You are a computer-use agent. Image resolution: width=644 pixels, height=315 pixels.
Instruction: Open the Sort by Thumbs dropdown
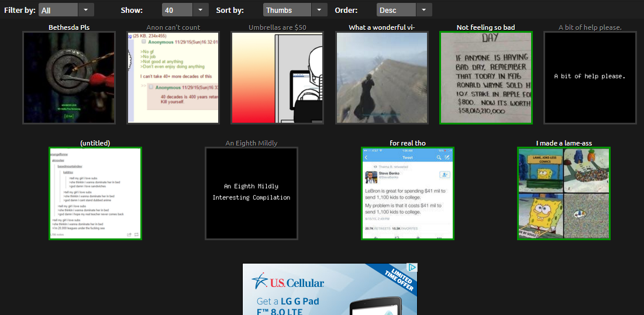[x=295, y=10]
